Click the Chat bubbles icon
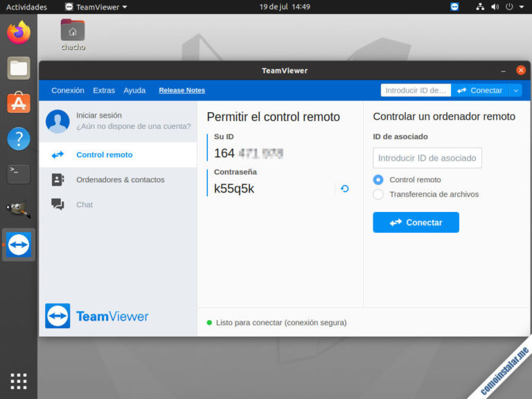 point(57,204)
